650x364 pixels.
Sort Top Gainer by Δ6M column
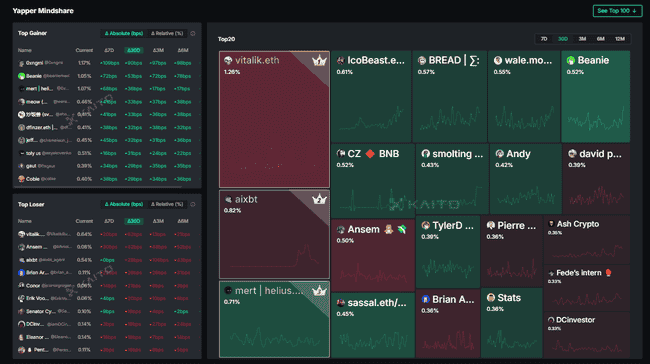point(183,50)
